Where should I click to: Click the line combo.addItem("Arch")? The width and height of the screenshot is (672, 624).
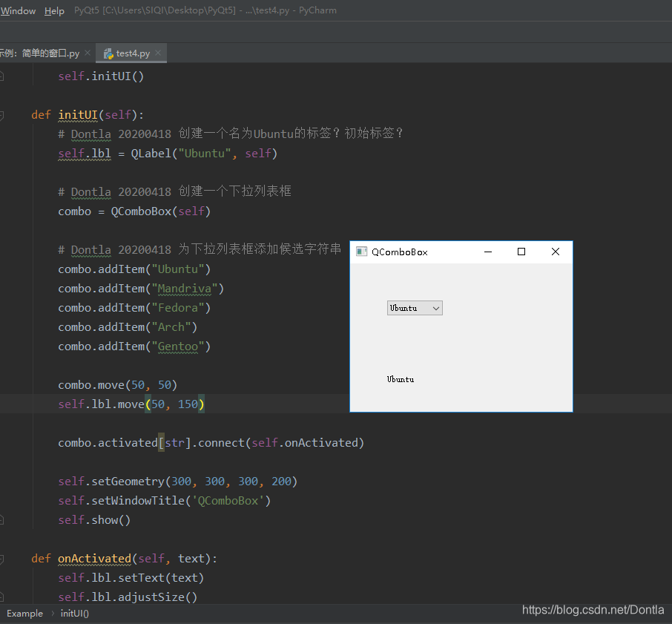pos(128,327)
